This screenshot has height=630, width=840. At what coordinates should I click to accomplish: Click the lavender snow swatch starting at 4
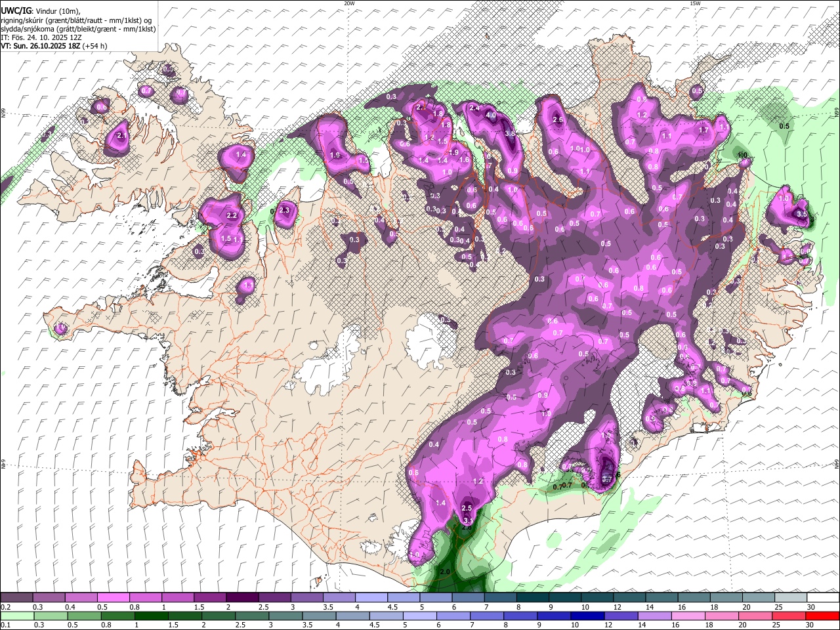click(x=370, y=598)
